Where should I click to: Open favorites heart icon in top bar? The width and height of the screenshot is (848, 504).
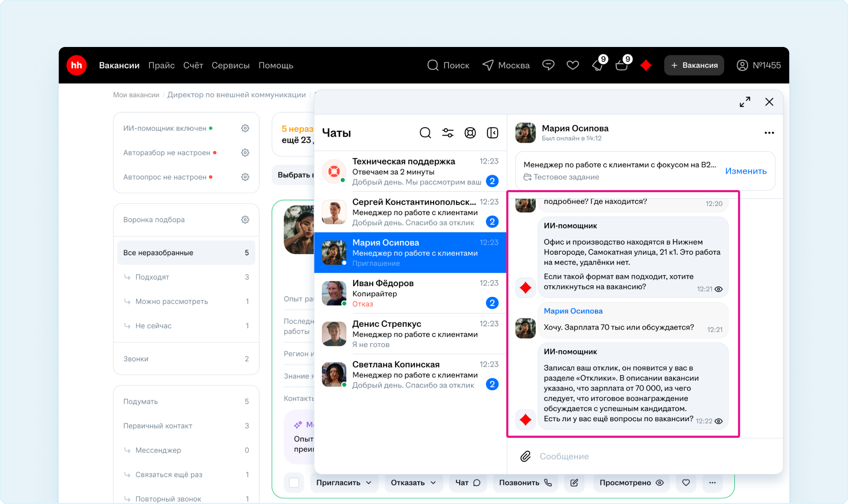572,66
